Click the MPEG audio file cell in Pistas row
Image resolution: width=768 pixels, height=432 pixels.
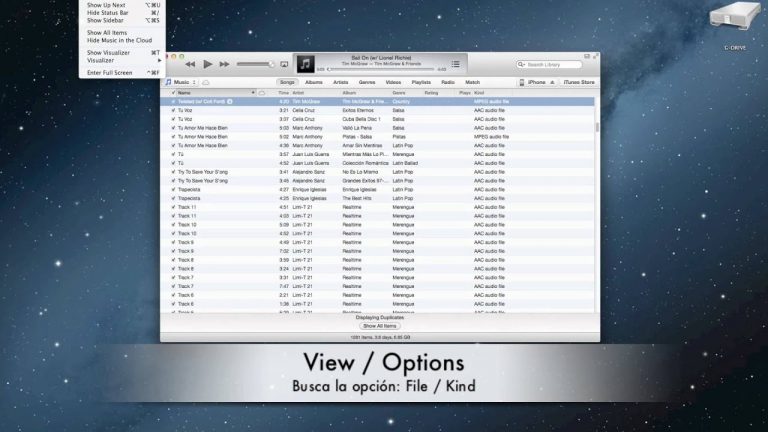[491, 137]
